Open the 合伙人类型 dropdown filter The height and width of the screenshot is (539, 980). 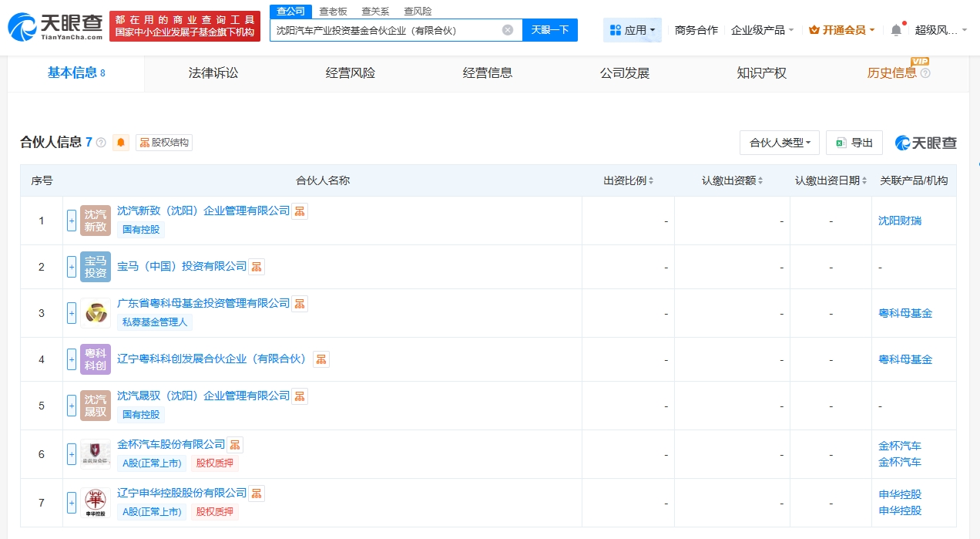coord(779,143)
